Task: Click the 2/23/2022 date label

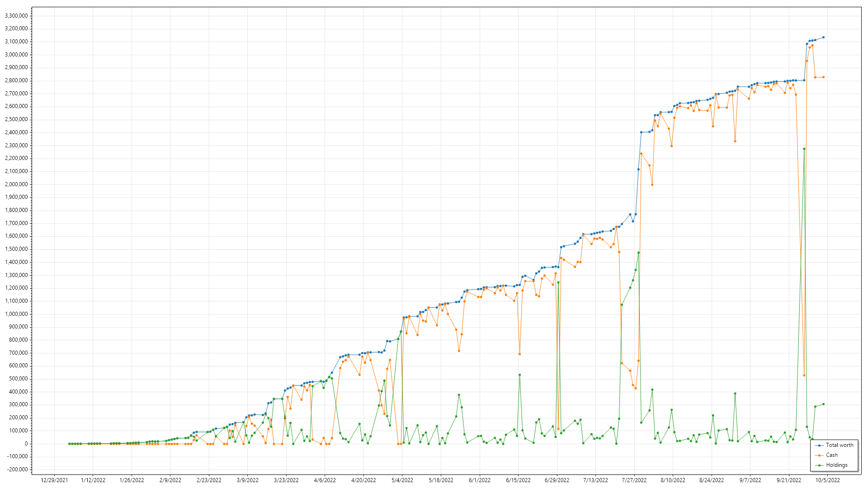Action: [x=209, y=480]
